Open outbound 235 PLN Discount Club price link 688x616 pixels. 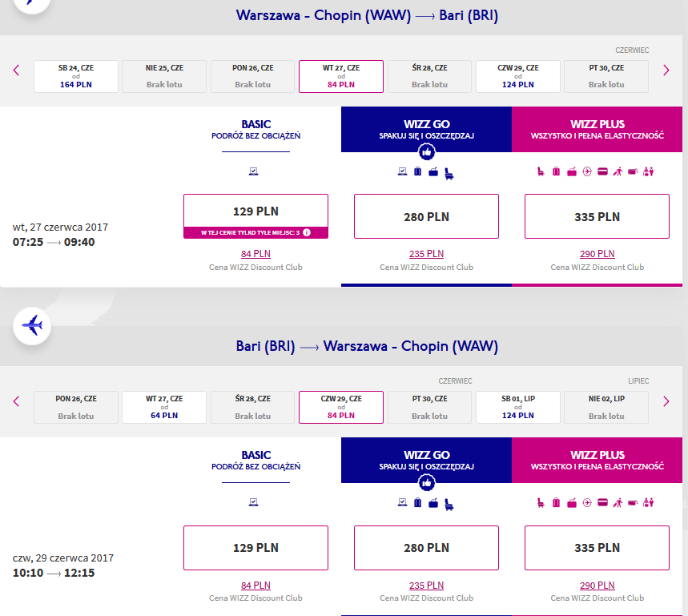[x=426, y=254]
